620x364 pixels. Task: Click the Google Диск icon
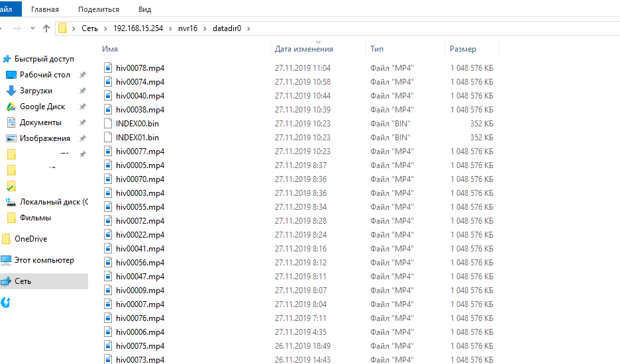click(x=11, y=107)
